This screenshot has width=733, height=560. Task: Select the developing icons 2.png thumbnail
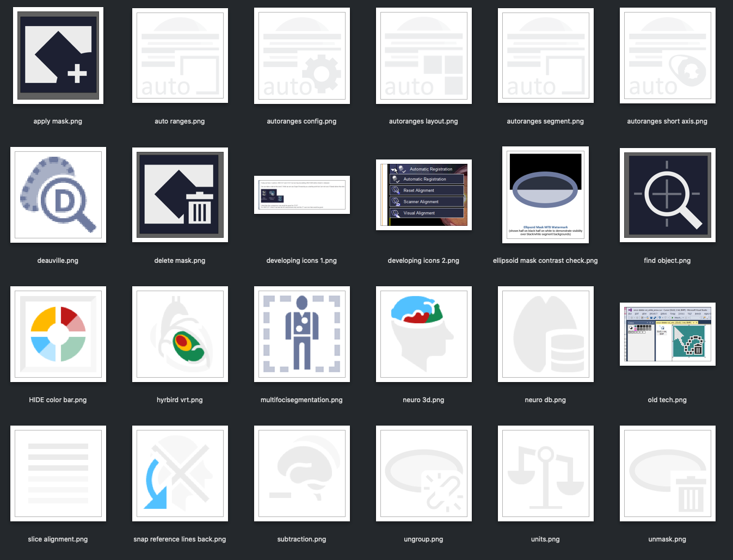point(424,195)
